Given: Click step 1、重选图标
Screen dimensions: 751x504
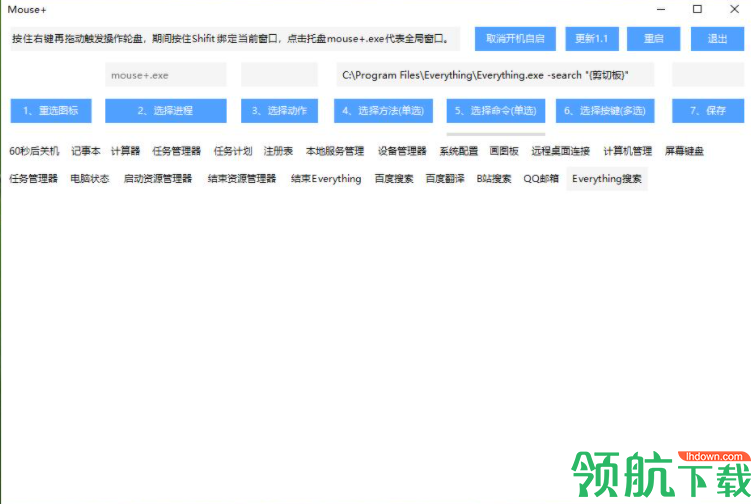Looking at the screenshot, I should (x=51, y=111).
